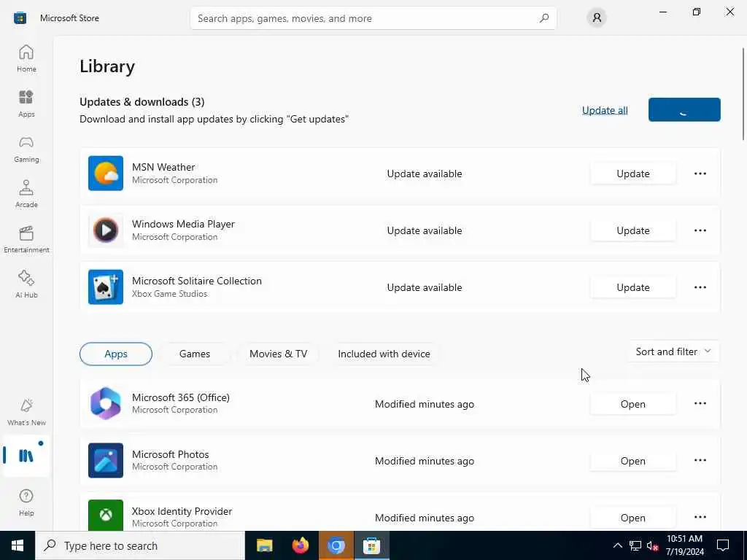The width and height of the screenshot is (747, 560).
Task: Click the MSN Weather app icon
Action: pyautogui.click(x=106, y=174)
